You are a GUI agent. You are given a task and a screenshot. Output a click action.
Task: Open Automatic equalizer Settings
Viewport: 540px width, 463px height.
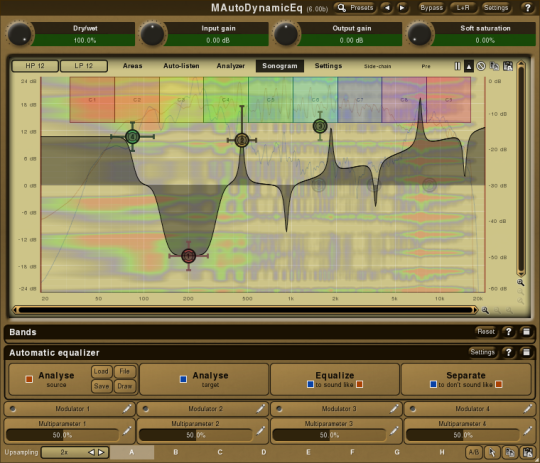pyautogui.click(x=482, y=352)
